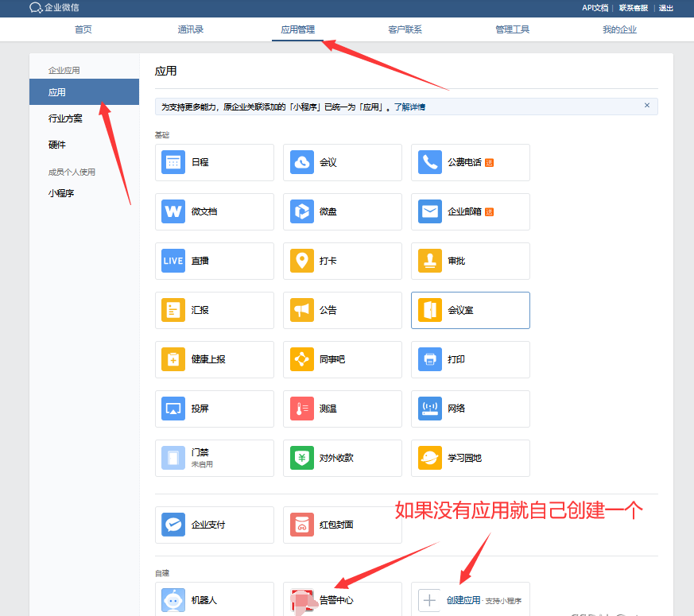
Task: Open 小程序 in the sidebar
Action: pyautogui.click(x=60, y=192)
